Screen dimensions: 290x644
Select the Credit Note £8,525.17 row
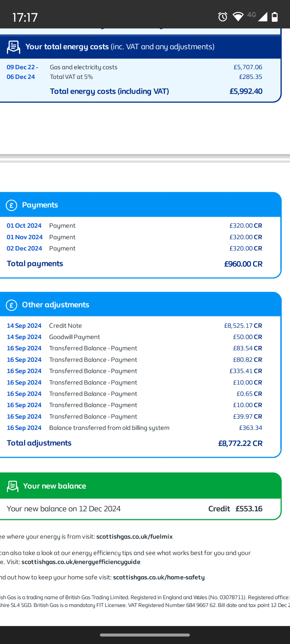[134, 325]
